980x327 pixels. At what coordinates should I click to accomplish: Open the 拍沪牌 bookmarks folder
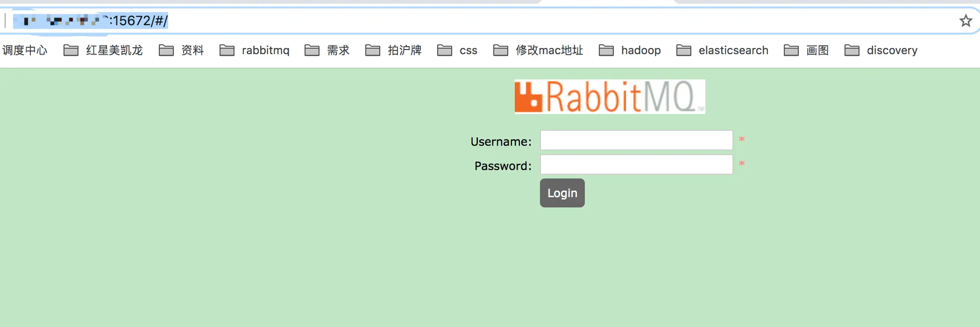(x=393, y=50)
